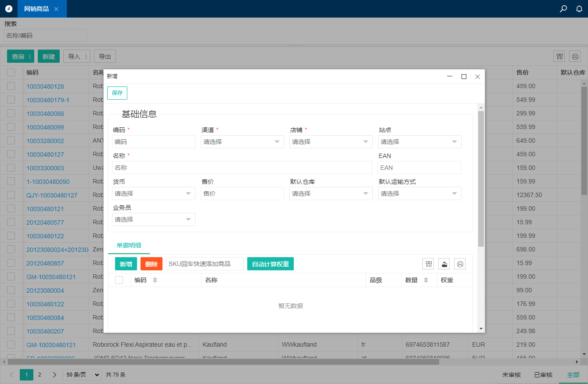The height and width of the screenshot is (384, 588).
Task: Choose a currency from 货币 dropdown
Action: [153, 194]
